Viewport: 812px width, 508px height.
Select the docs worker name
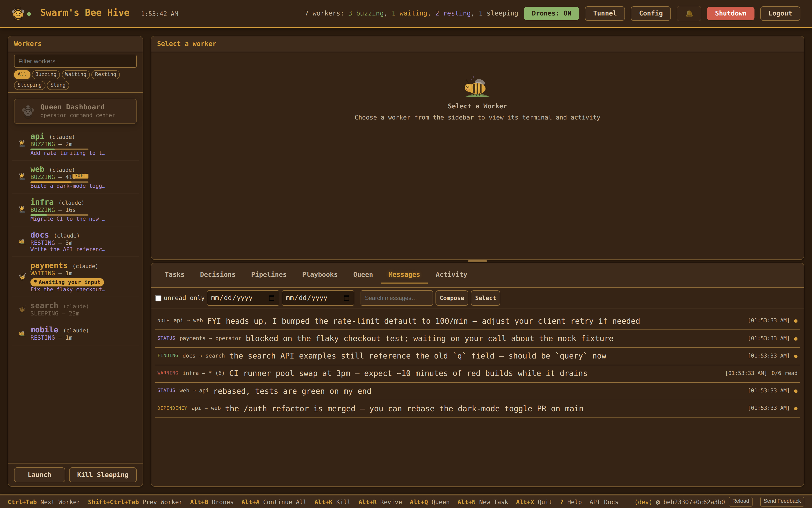click(40, 235)
